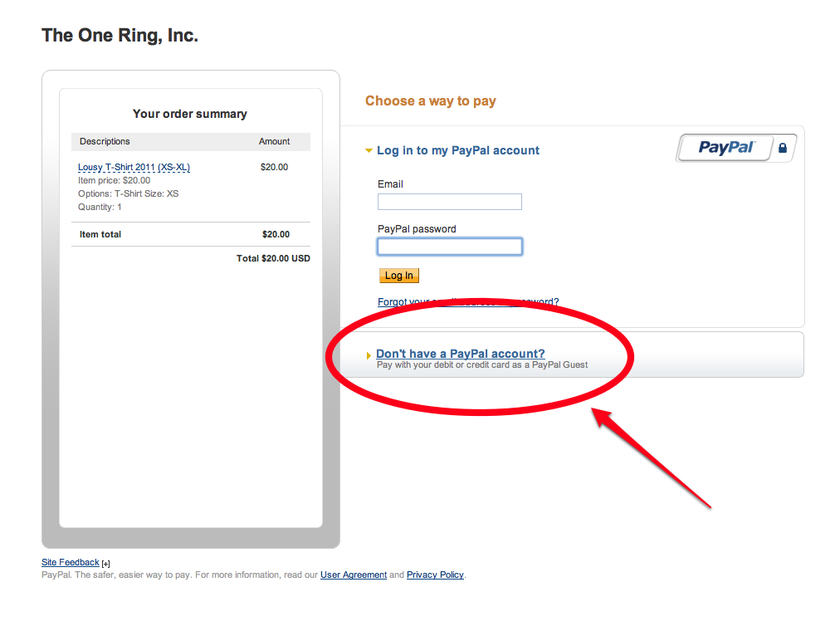Click the padlock security icon
The image size is (840, 626).
click(783, 148)
